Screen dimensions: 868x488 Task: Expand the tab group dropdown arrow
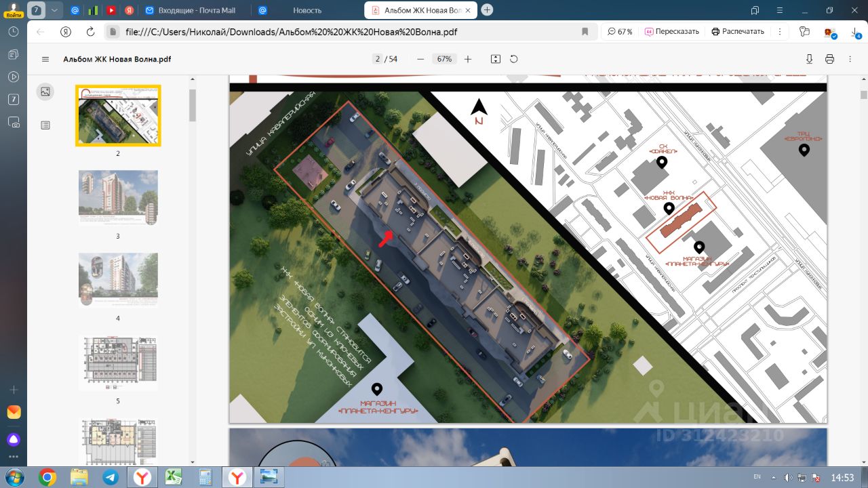point(54,10)
